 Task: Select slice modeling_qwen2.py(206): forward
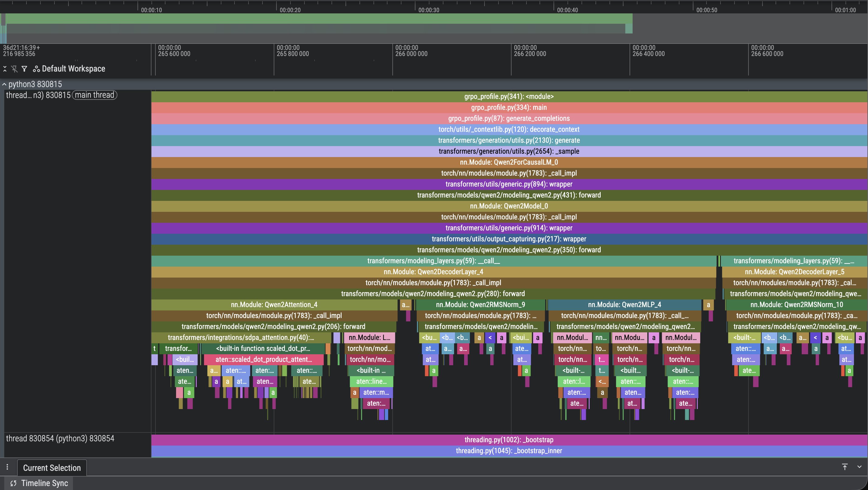point(274,327)
